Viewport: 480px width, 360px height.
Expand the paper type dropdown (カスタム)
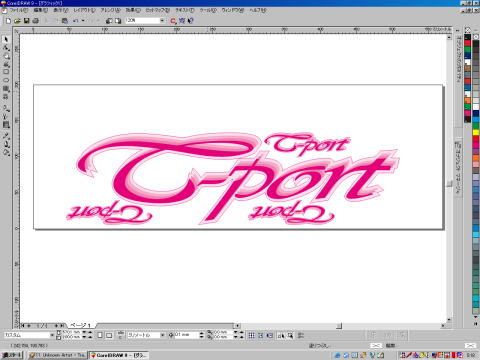52,335
